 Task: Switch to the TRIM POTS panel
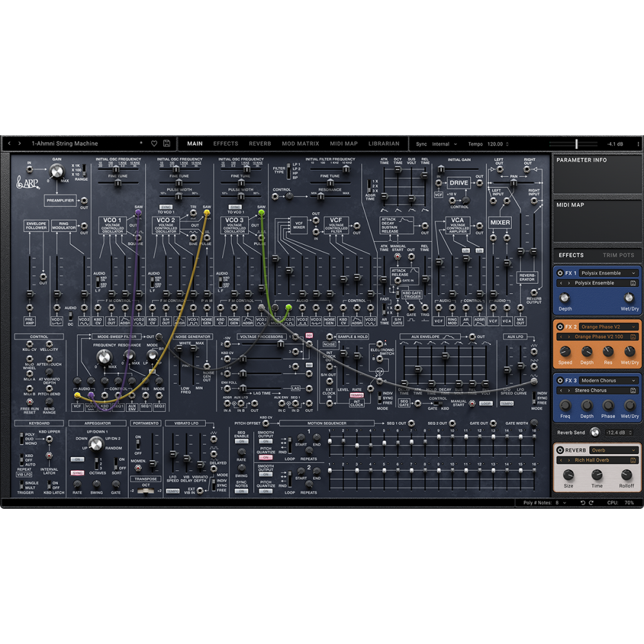coord(618,255)
